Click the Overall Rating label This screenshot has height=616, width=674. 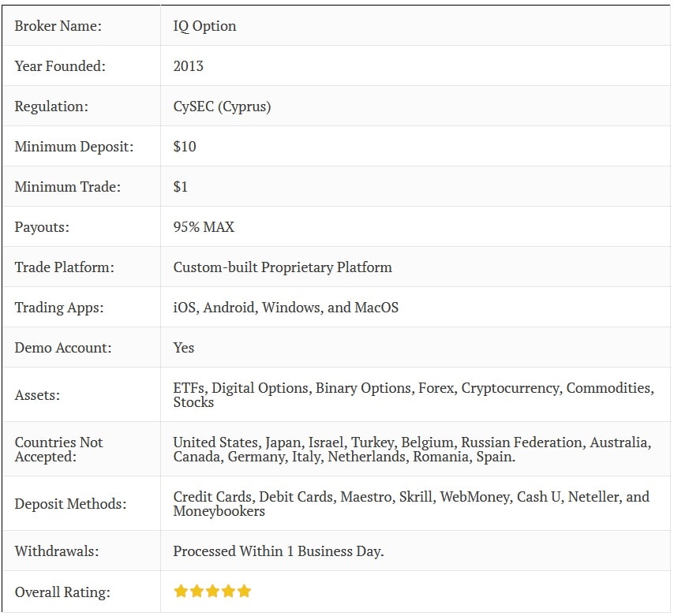pos(62,592)
